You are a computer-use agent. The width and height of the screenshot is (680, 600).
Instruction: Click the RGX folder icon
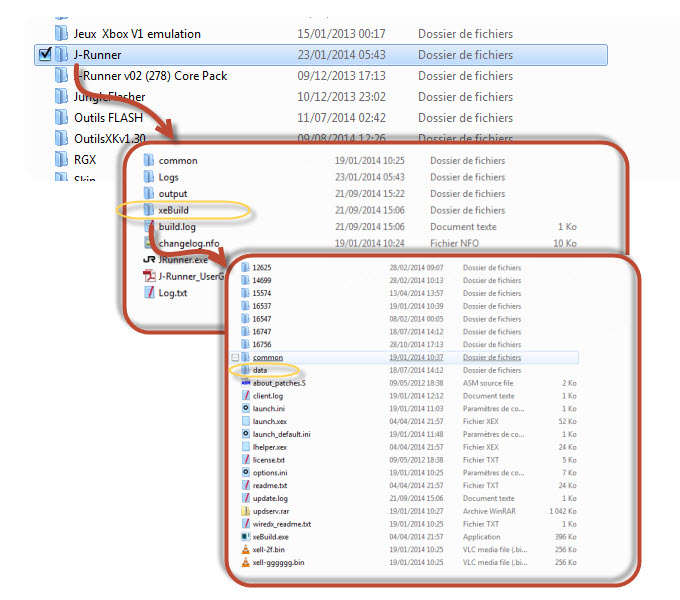[x=62, y=159]
